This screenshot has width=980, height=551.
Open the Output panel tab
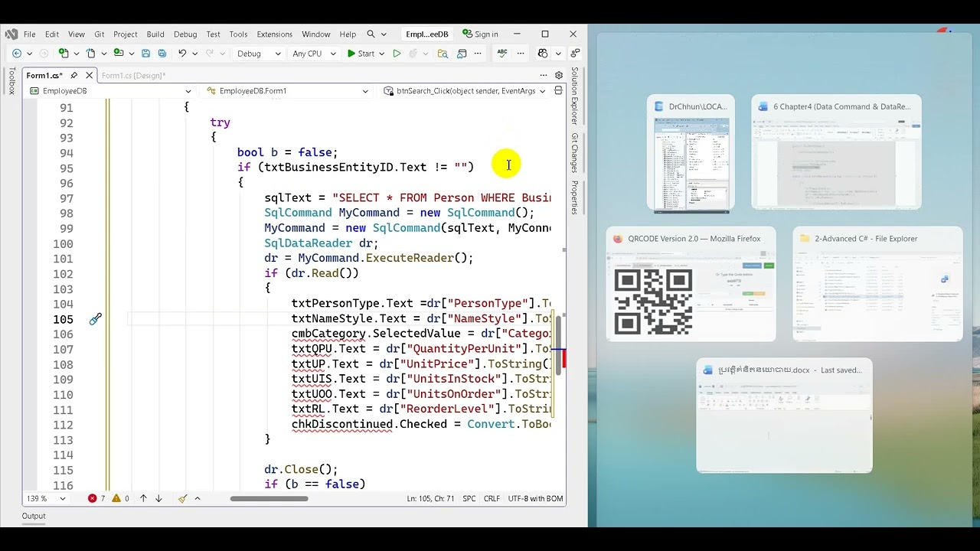[34, 516]
